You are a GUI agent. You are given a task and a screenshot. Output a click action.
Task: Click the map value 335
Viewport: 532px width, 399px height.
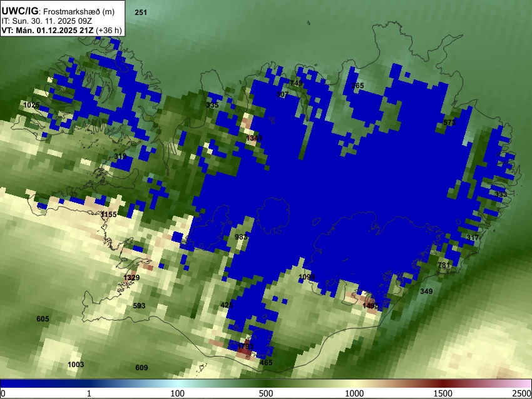pos(212,104)
